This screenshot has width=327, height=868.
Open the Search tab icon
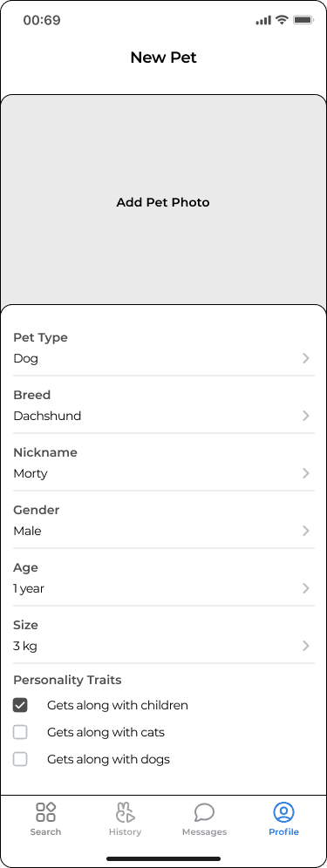(45, 812)
